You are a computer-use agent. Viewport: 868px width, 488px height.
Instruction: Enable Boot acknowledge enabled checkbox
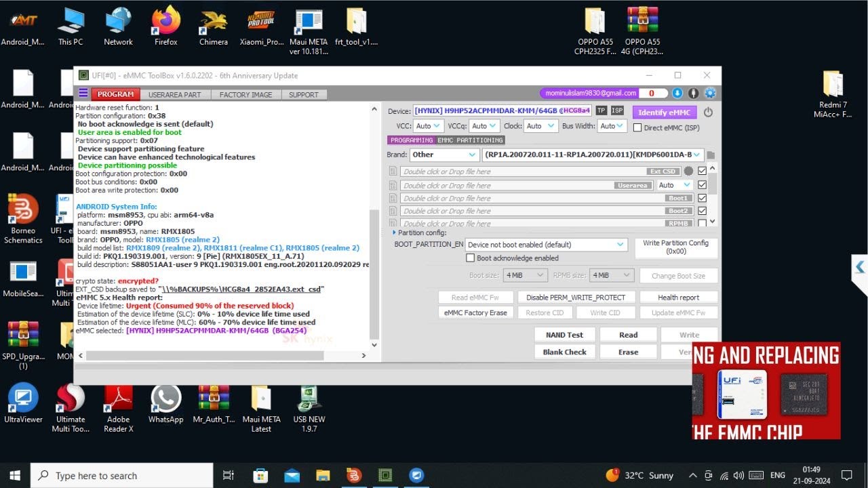pyautogui.click(x=470, y=258)
